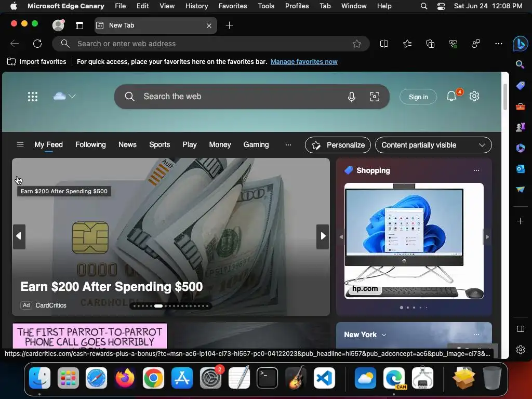Open the sidebar Search icon
532x399 pixels.
click(520, 64)
